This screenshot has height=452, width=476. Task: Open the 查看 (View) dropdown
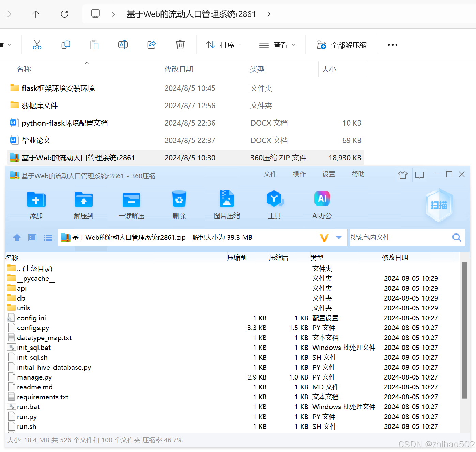(277, 45)
